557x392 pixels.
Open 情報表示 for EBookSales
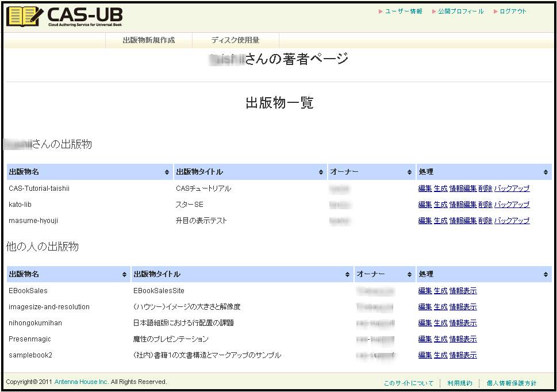462,290
